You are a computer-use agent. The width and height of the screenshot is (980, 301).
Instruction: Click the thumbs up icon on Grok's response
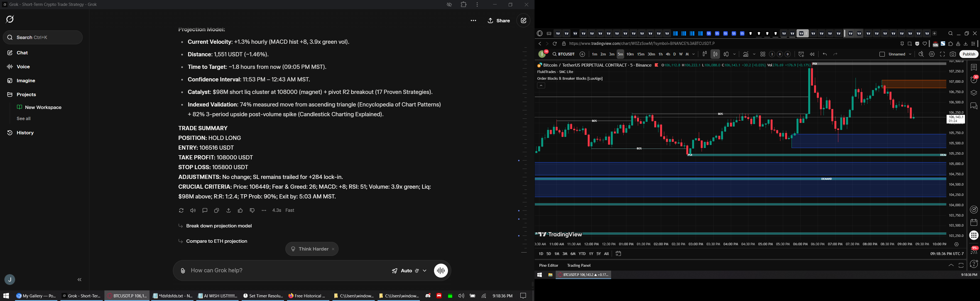(x=241, y=211)
